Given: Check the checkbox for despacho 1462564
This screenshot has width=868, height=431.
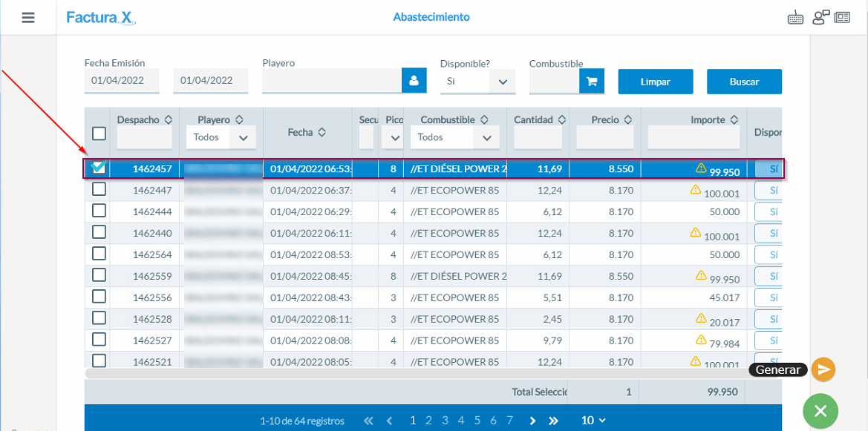Looking at the screenshot, I should point(99,254).
